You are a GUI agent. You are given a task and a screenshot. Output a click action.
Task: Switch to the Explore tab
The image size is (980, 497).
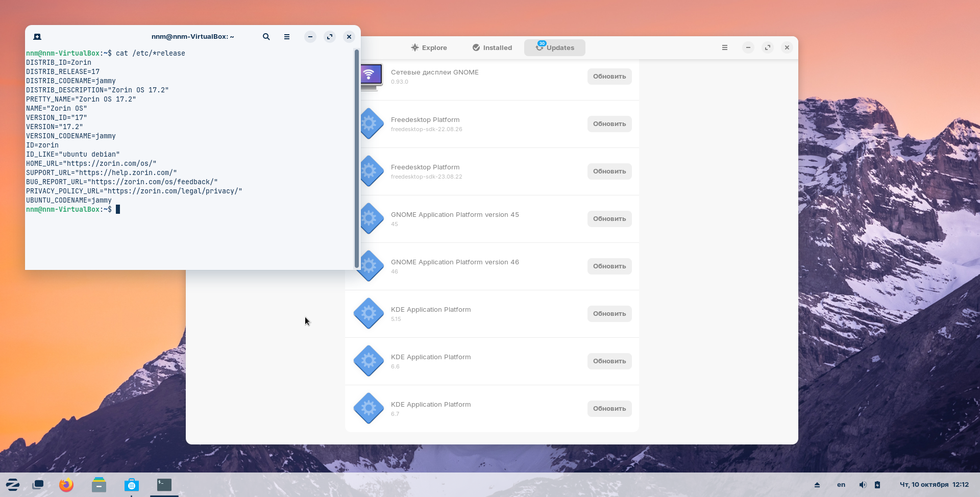429,47
